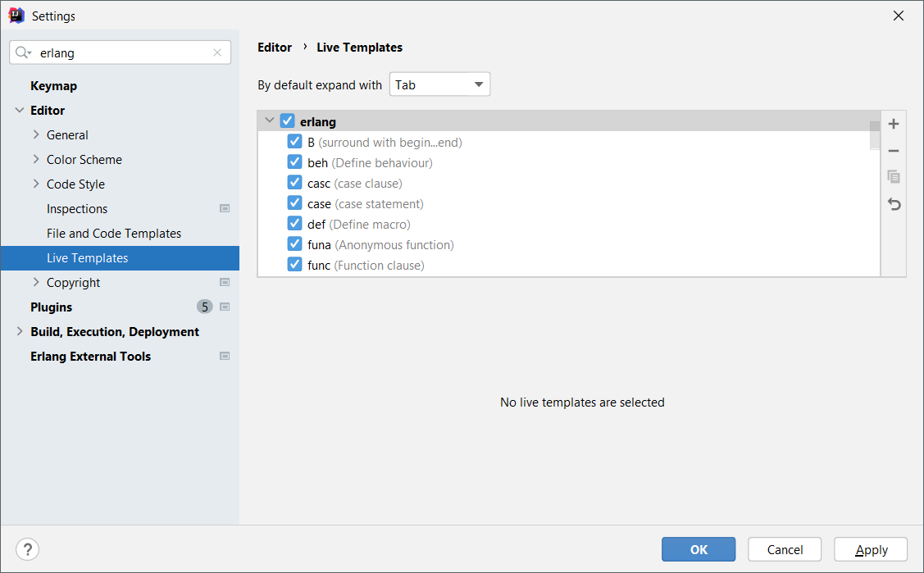Select the beh (Define behaviour) template row
The image size is (924, 573).
pyautogui.click(x=569, y=162)
